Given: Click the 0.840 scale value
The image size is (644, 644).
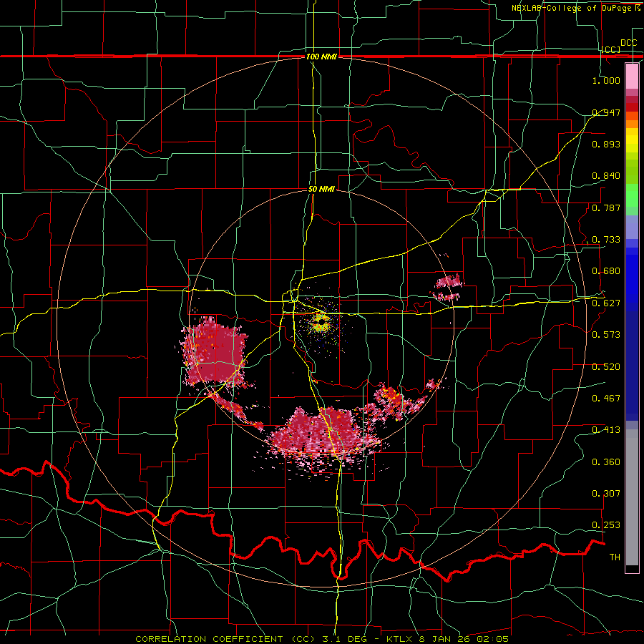Looking at the screenshot, I should [606, 176].
